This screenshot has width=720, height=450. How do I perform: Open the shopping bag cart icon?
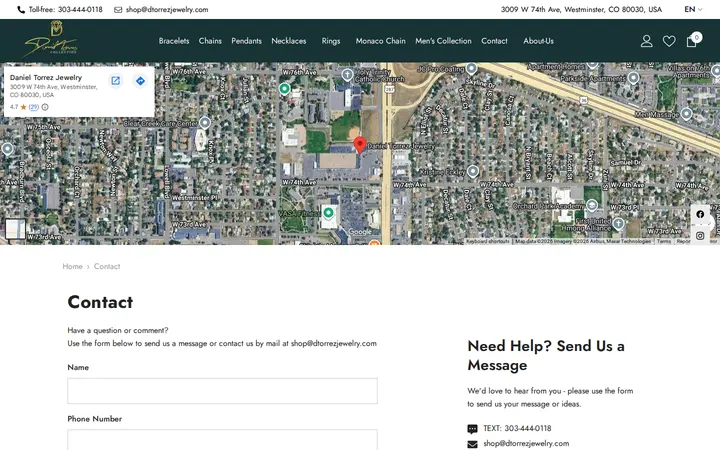pos(692,41)
